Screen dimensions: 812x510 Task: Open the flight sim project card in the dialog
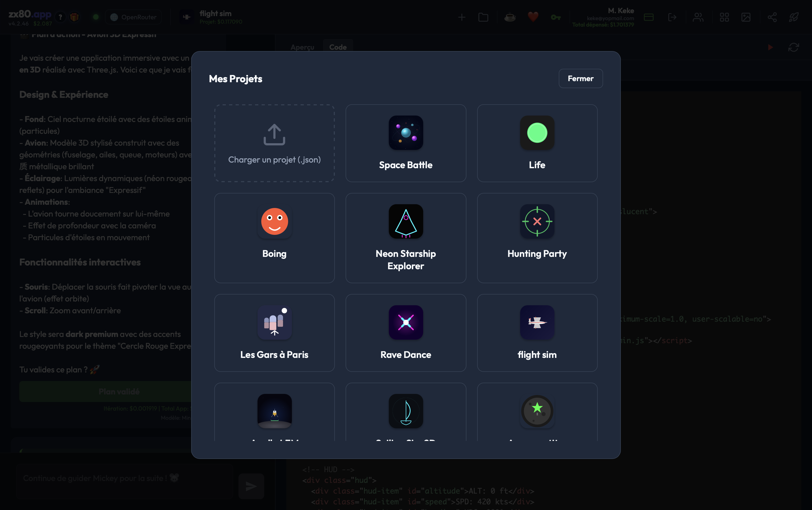point(537,333)
